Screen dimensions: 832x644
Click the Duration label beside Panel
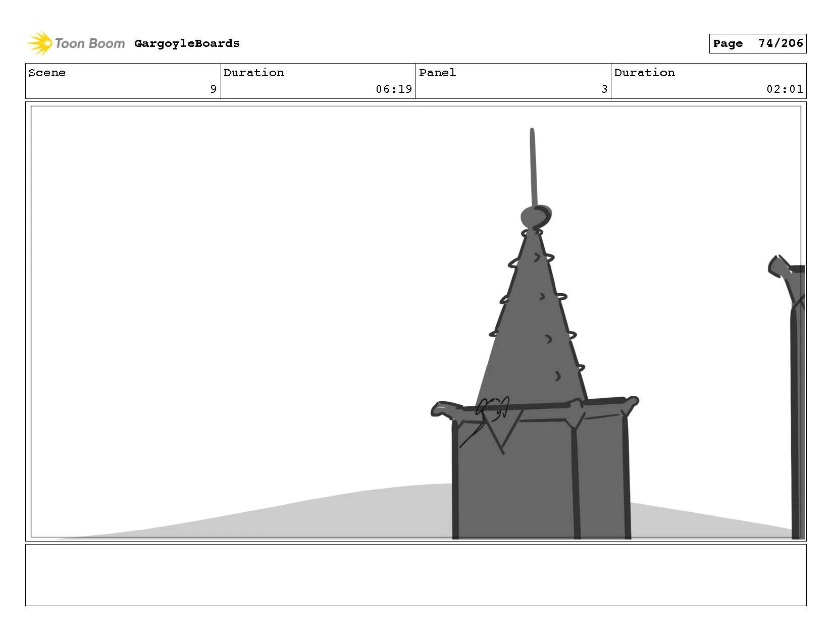tap(645, 73)
